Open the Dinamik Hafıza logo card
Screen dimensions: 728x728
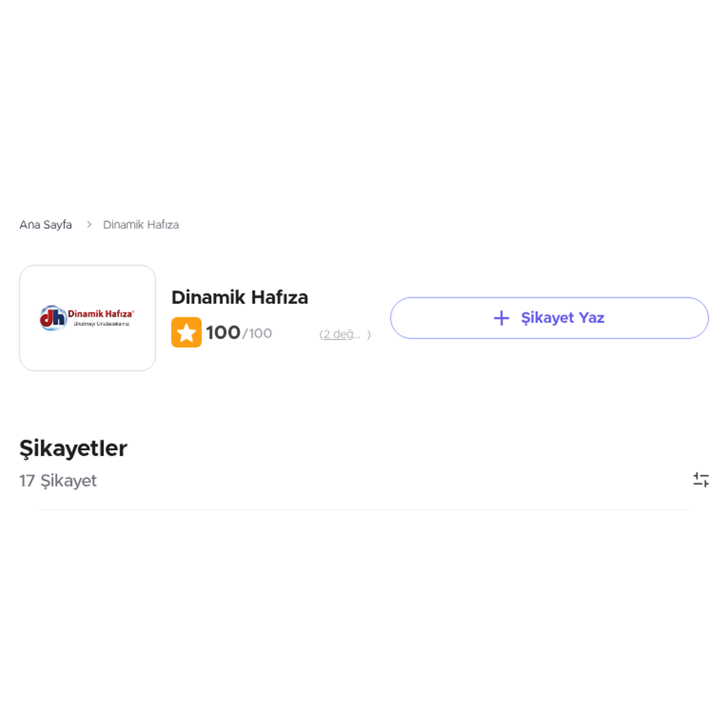87,318
